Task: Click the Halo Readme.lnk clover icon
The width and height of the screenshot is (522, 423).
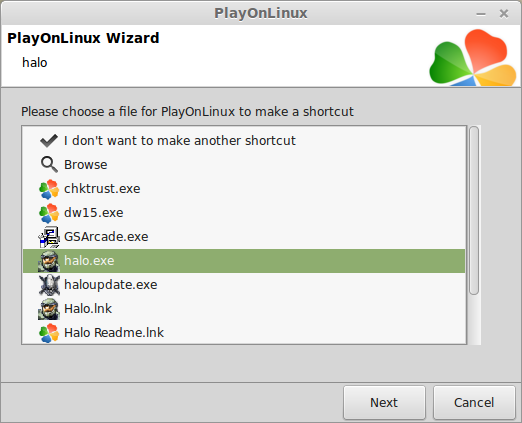Action: [49, 333]
